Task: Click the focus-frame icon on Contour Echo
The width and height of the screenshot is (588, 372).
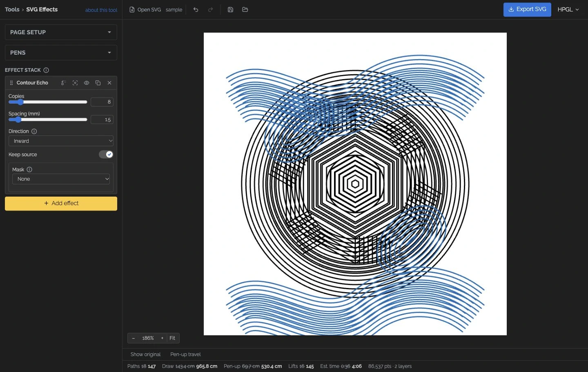Action: [x=75, y=83]
